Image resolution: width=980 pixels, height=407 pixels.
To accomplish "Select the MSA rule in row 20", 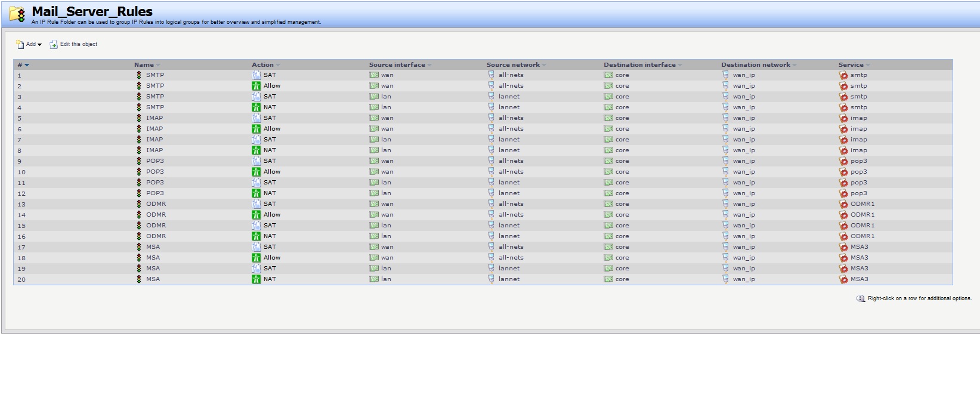I will tap(153, 279).
